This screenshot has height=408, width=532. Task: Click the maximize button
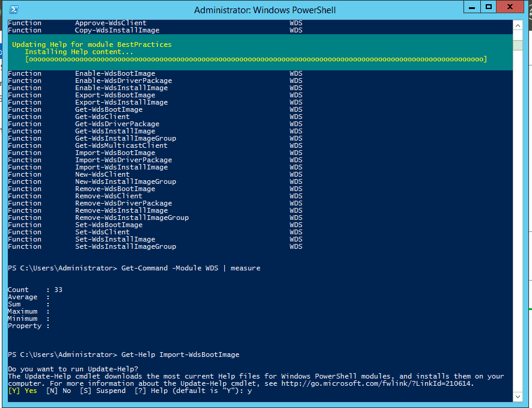[489, 7]
